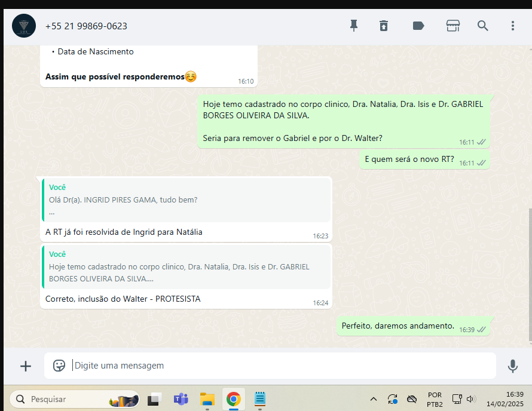Open the storefront catalog icon
Screen dimensions: 532x411
pos(452,26)
